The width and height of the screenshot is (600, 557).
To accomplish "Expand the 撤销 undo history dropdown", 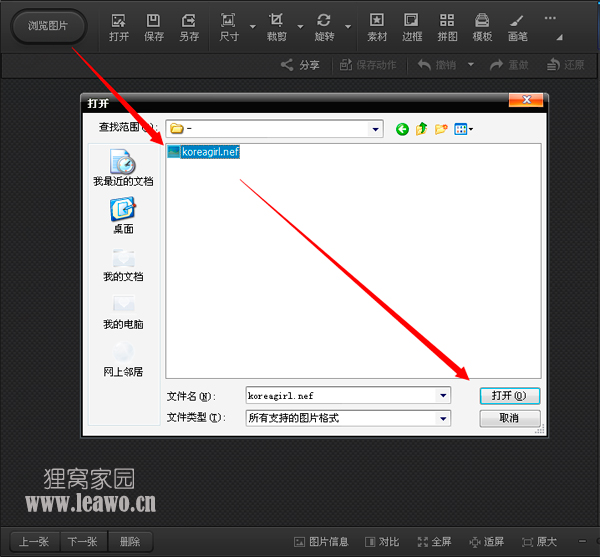I will pyautogui.click(x=471, y=64).
